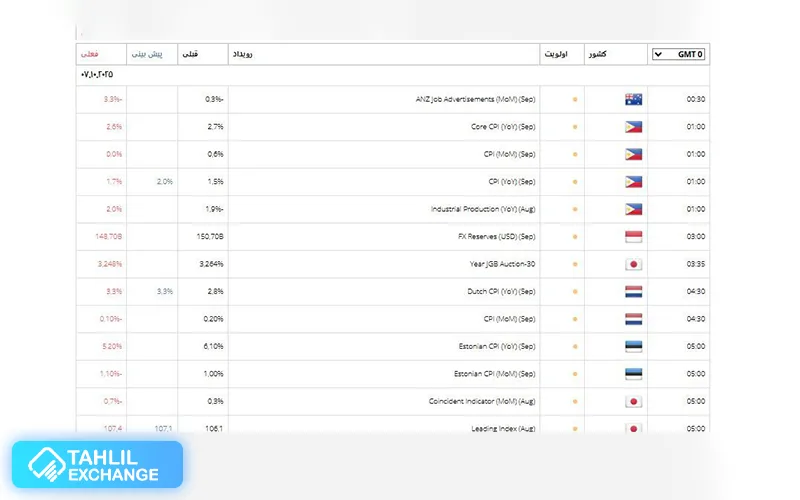
Task: Click the Japan flag in JGB Auction row
Action: point(632,264)
